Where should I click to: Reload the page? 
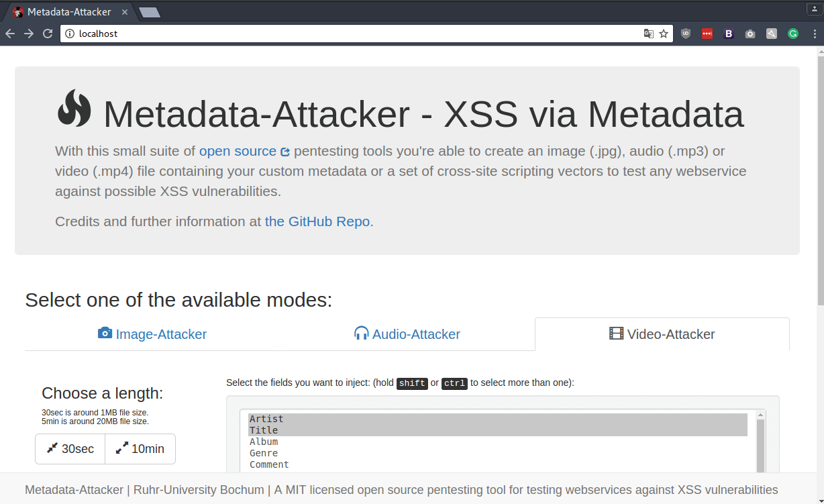pos(48,34)
